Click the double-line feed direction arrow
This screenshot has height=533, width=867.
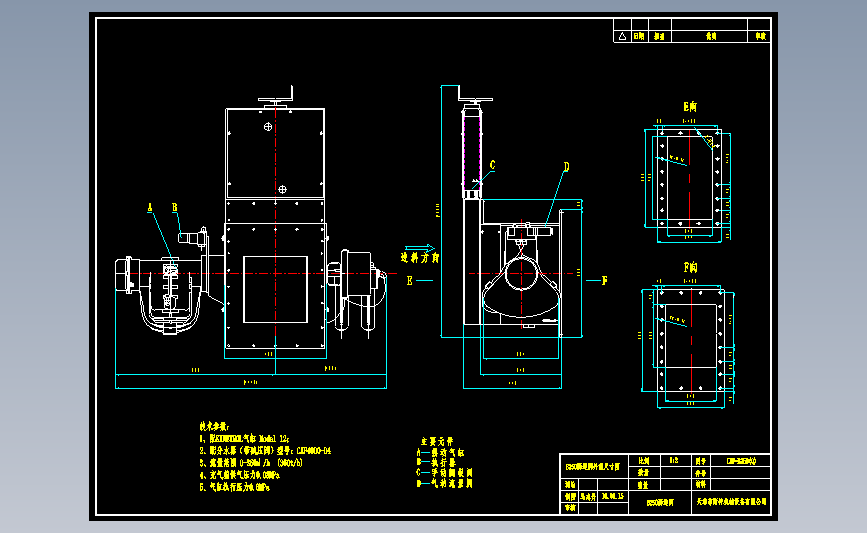pyautogui.click(x=420, y=248)
